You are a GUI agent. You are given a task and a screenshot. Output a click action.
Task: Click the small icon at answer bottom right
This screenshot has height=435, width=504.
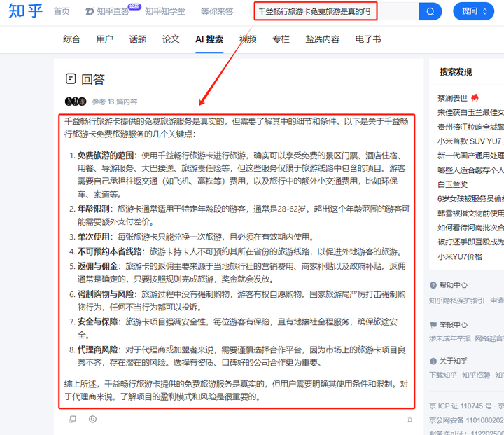click(x=409, y=420)
